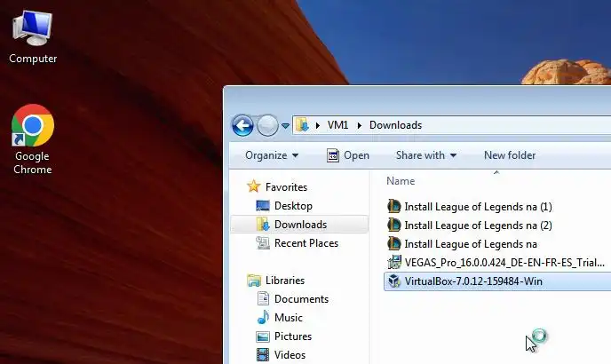Open the Videos library

coord(290,355)
